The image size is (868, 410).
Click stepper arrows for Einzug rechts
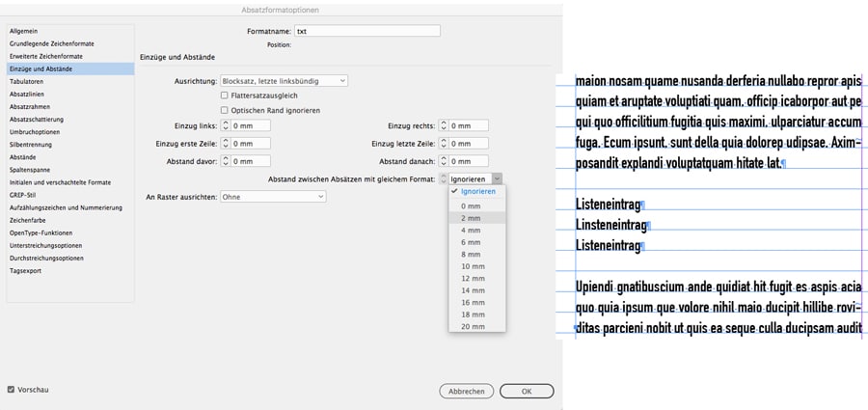pyautogui.click(x=444, y=125)
